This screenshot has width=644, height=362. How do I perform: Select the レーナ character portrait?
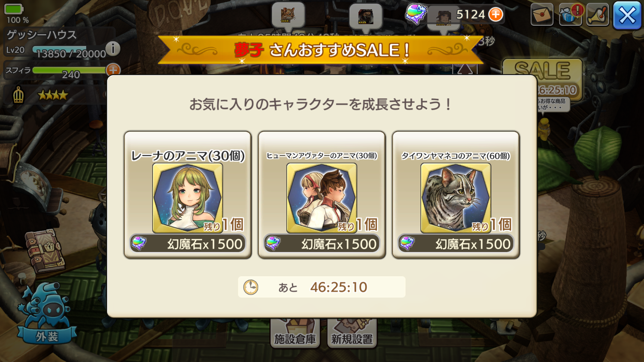pos(188,198)
